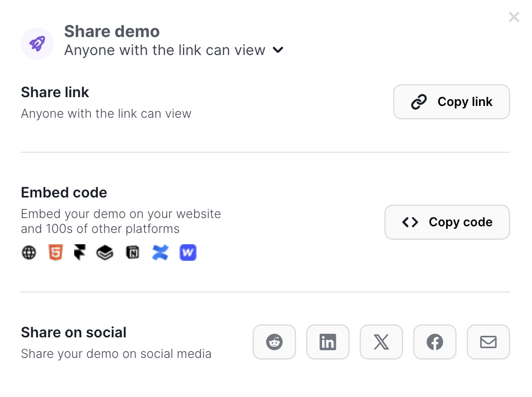
Task: Click the blue W platform icon
Action: click(188, 252)
